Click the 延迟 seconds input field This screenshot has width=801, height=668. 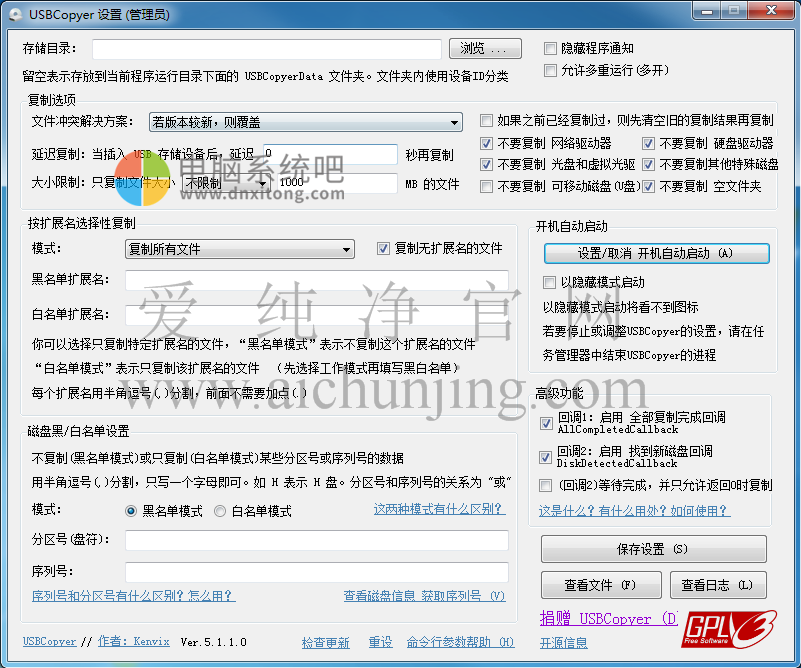330,154
